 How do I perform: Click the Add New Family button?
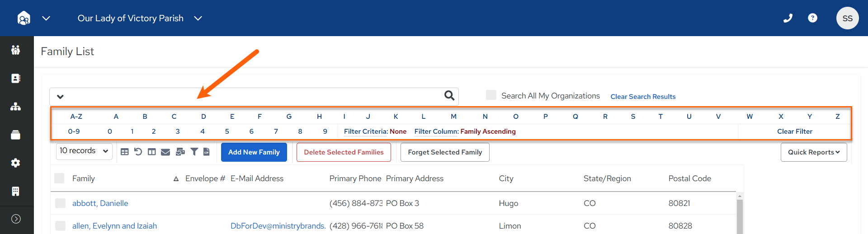[x=254, y=152]
